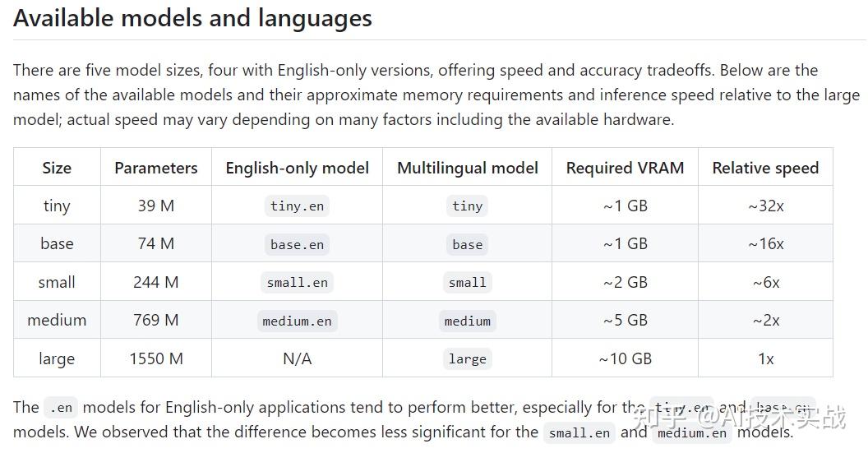Click the ~10 GB VRAM cell
Viewport: 868px width, 453px height.
pos(625,358)
